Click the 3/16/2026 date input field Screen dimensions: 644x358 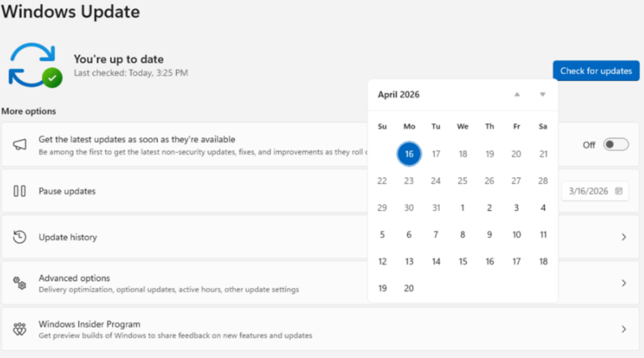click(x=588, y=191)
